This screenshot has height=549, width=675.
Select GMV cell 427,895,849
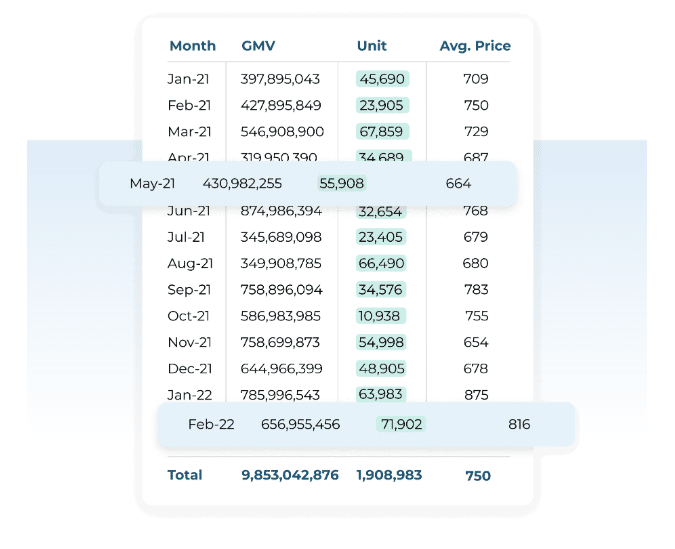click(281, 105)
